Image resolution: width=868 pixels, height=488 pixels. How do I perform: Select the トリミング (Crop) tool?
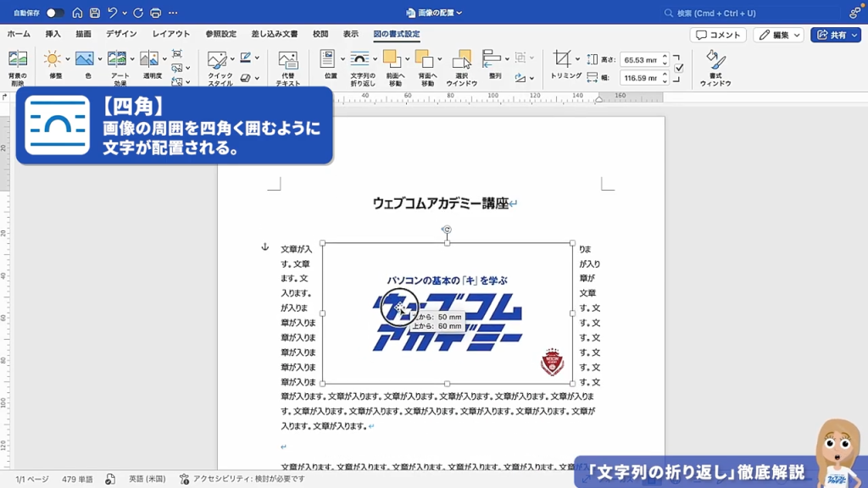pyautogui.click(x=564, y=57)
